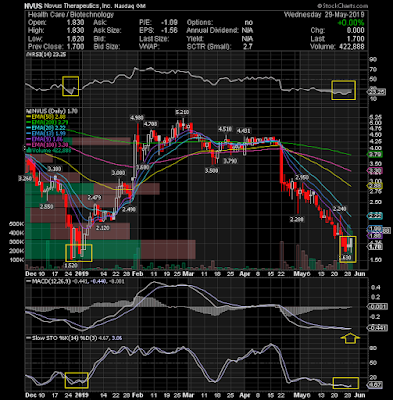Click the yellow 2.88 EMA axis tag

click(x=374, y=186)
